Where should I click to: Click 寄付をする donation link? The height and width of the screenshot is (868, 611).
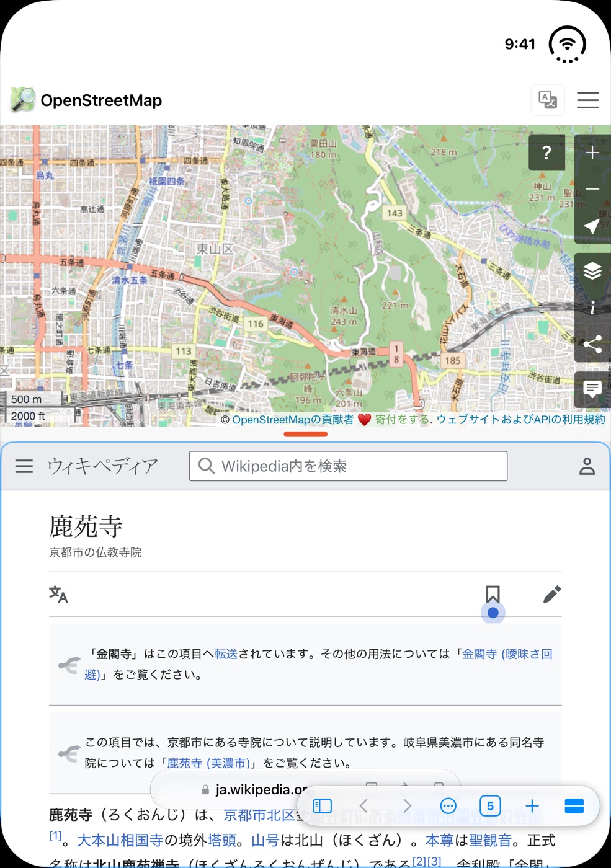point(402,420)
